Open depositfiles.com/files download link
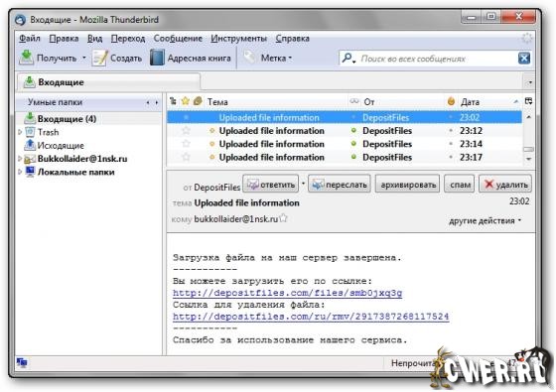This screenshot has width=556, height=392. pyautogui.click(x=288, y=293)
